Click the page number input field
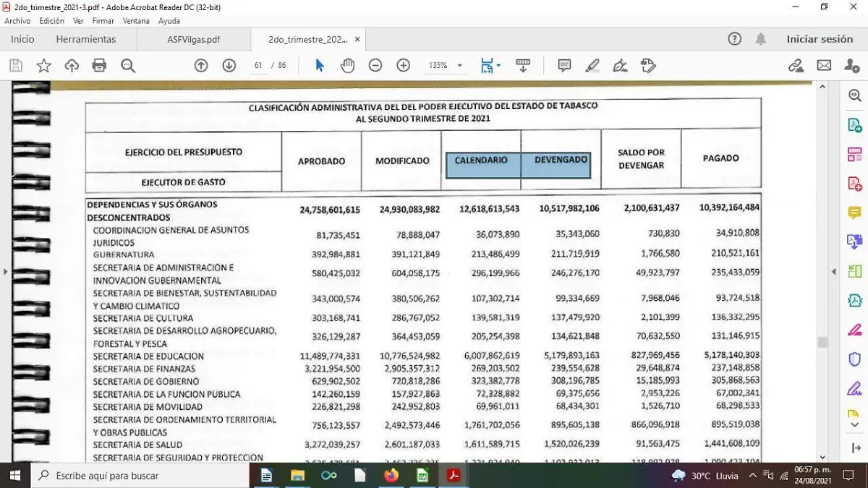Viewport: 868px width, 488px height. tap(258, 66)
